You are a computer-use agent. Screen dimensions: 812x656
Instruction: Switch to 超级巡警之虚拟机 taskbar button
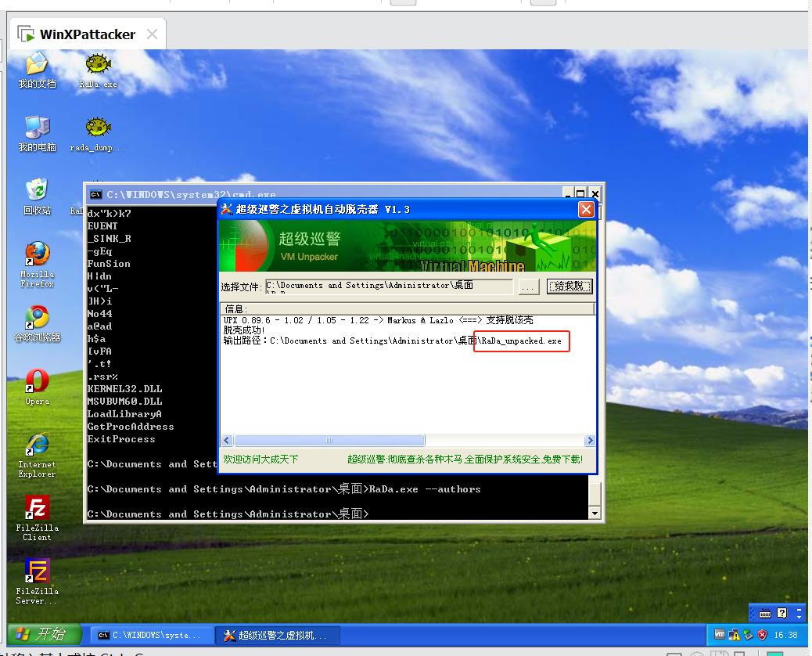tap(278, 636)
